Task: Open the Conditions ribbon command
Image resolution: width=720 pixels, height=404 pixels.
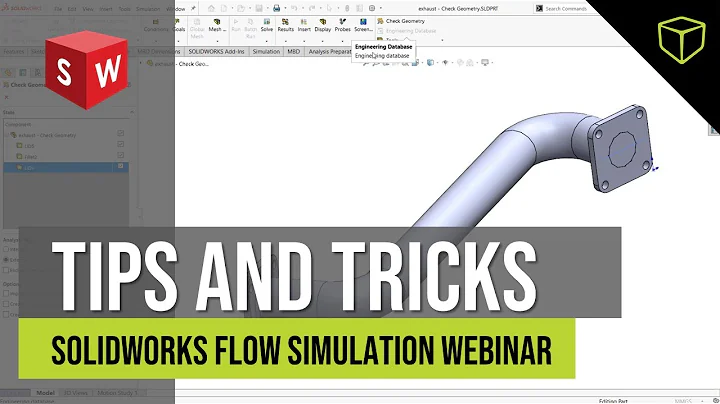Action: (x=156, y=25)
